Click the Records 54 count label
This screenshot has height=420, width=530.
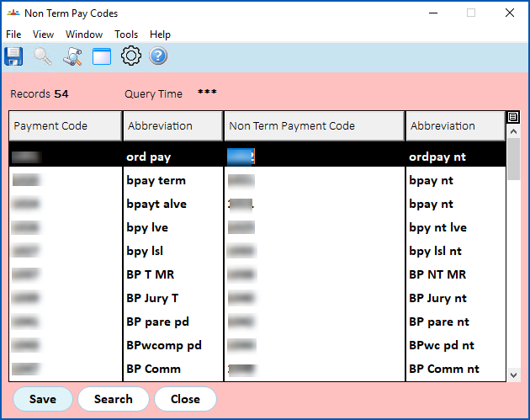(40, 93)
